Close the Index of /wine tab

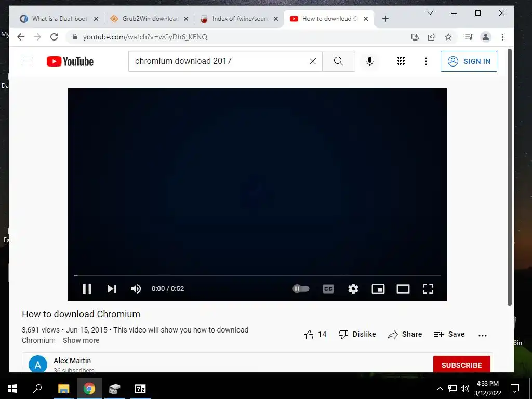(x=276, y=19)
